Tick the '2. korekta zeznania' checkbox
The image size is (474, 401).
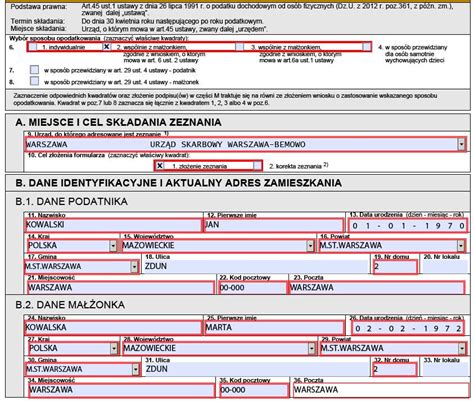(257, 166)
